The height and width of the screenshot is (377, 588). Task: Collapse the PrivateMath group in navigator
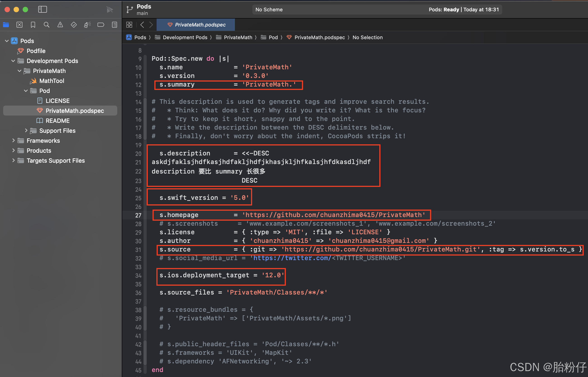coord(19,71)
